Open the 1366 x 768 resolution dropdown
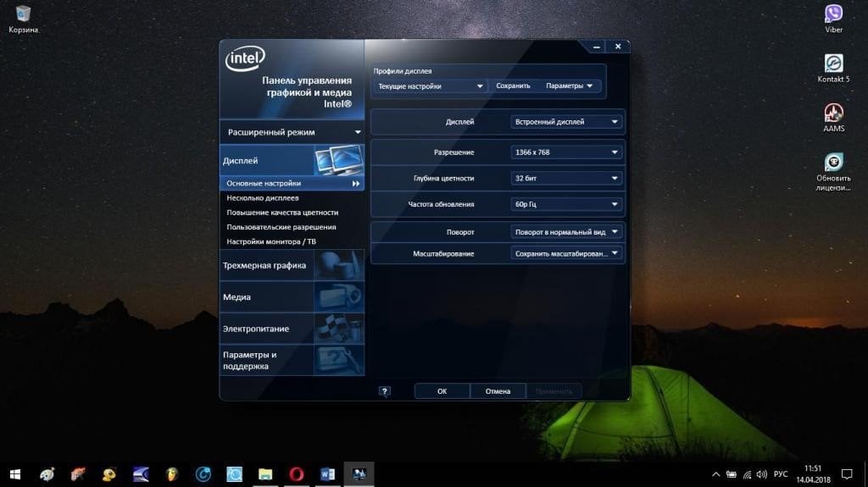Screen dimensions: 868x487 [x=566, y=152]
